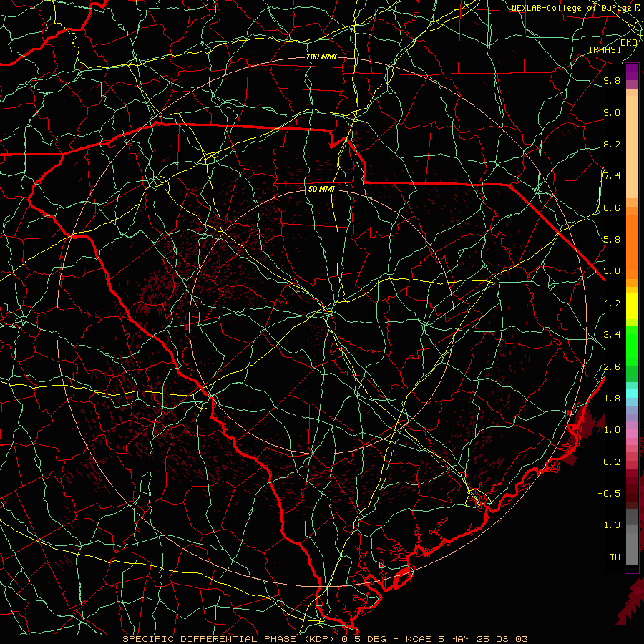
Task: Click the 5.0 value on color scale
Action: (x=612, y=271)
